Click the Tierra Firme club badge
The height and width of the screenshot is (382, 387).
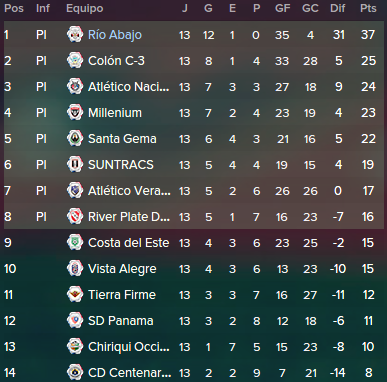point(75,295)
